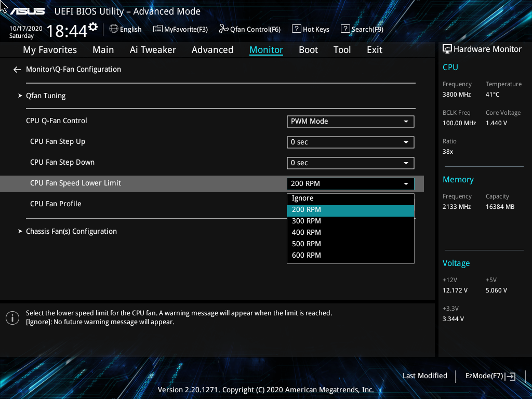Go to the Ai Tweaker tab
532x399 pixels.
[153, 50]
